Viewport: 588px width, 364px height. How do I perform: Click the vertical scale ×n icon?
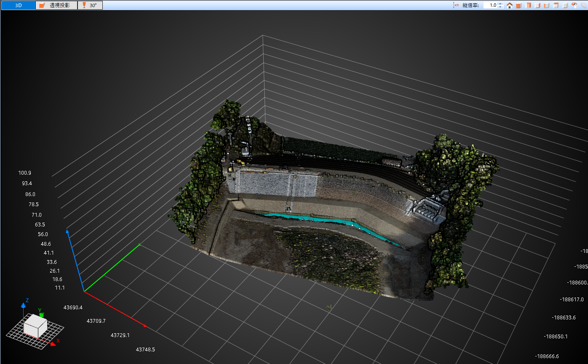(456, 5)
